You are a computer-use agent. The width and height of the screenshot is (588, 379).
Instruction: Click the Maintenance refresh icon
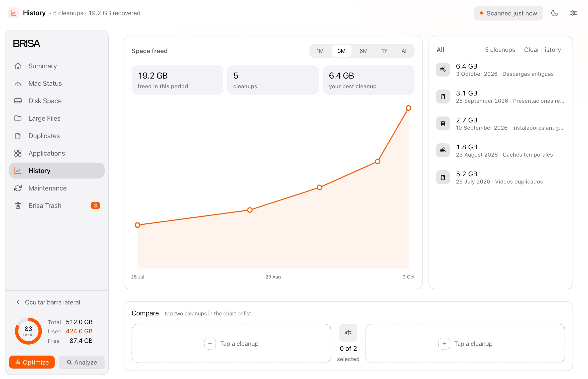pyautogui.click(x=18, y=188)
